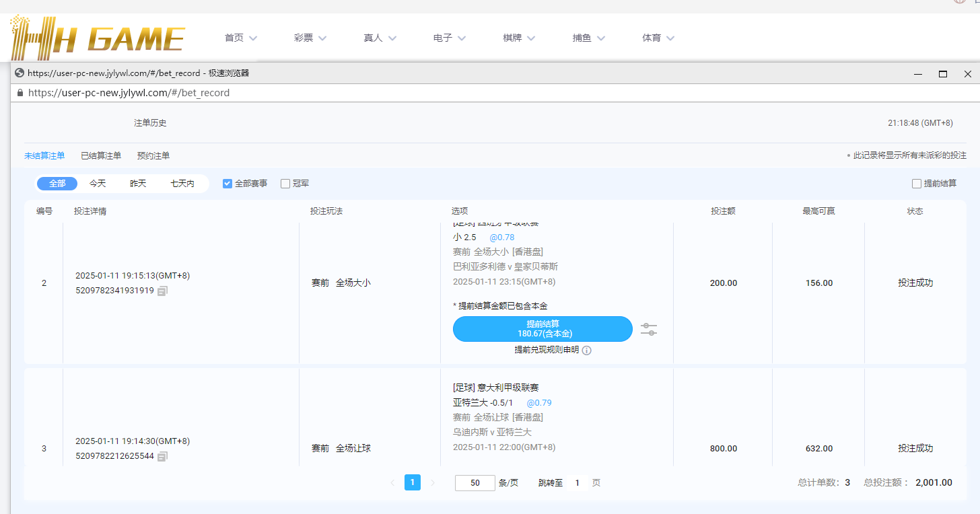Uncheck the 全部赛事 checkbox
The image size is (980, 514).
pyautogui.click(x=228, y=184)
